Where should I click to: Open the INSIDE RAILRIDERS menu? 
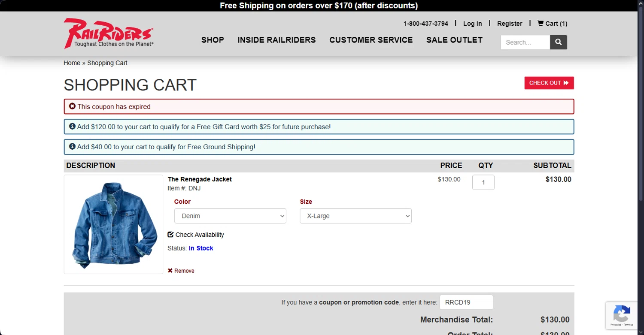click(276, 40)
